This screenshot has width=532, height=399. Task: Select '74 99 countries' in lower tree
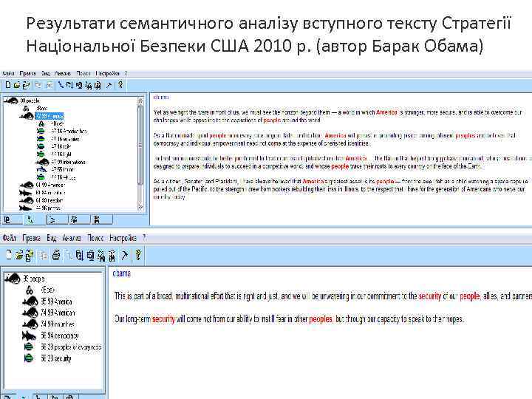tap(58, 324)
